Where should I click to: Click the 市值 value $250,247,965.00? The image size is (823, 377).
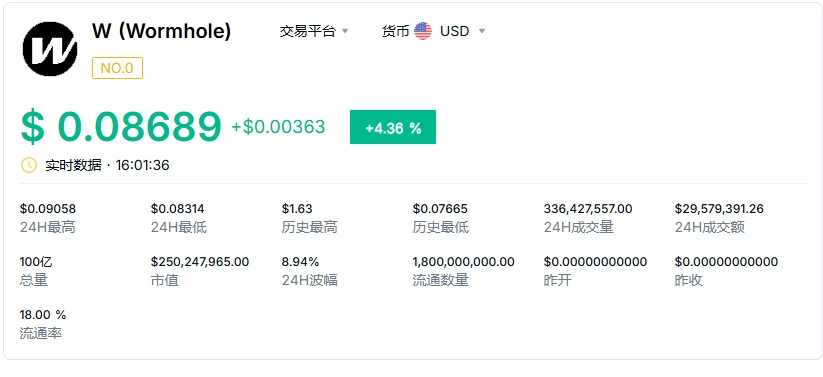click(x=200, y=262)
